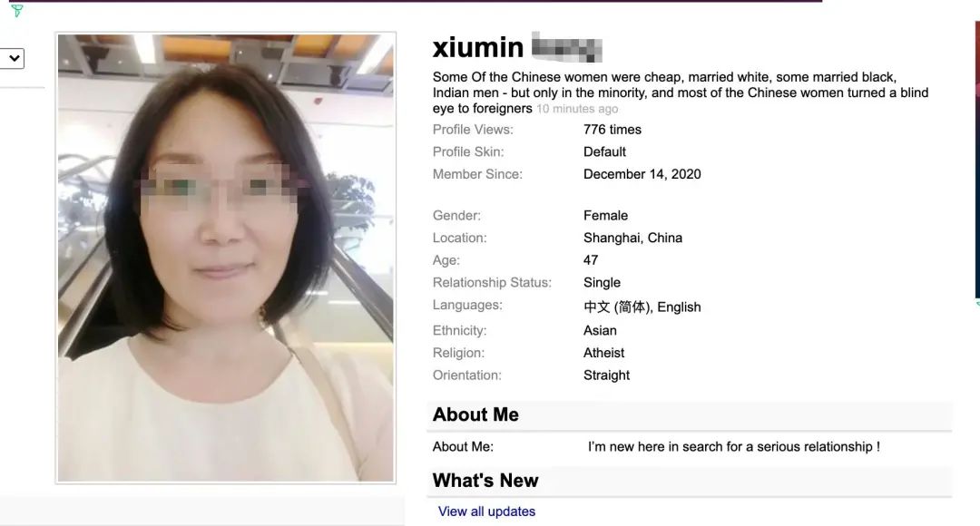The width and height of the screenshot is (980, 526).
Task: Click the 10 minutes ago timestamp
Action: 577,109
